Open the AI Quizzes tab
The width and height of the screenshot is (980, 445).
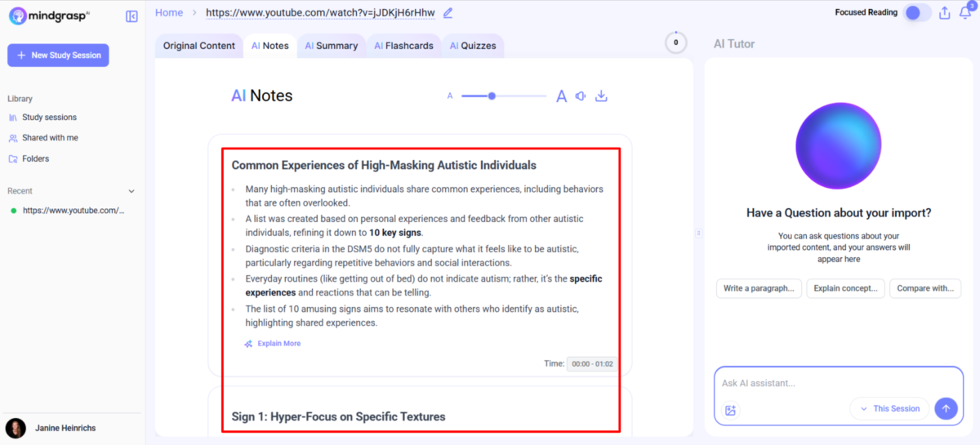pos(472,46)
